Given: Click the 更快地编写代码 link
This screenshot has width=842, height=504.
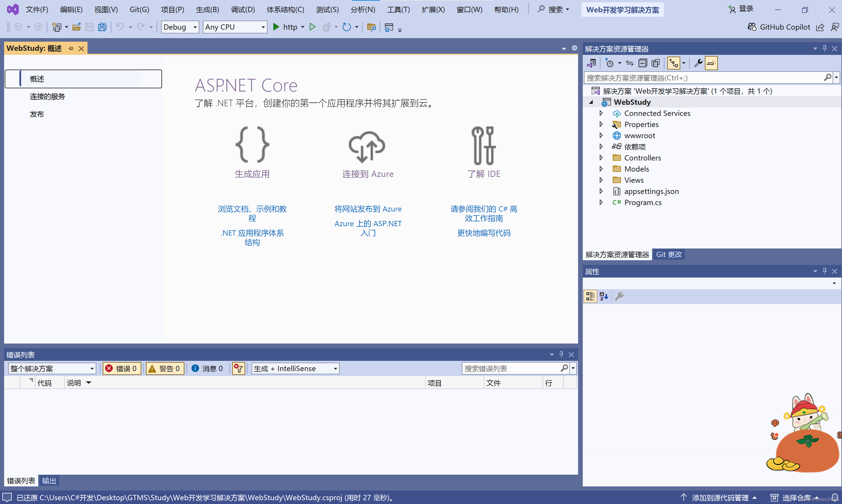Looking at the screenshot, I should pyautogui.click(x=484, y=233).
